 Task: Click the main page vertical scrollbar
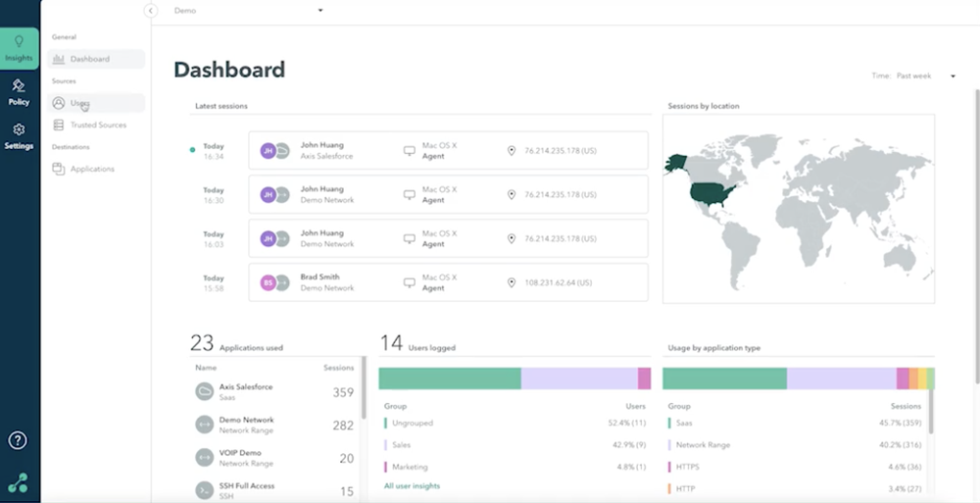pyautogui.click(x=977, y=236)
